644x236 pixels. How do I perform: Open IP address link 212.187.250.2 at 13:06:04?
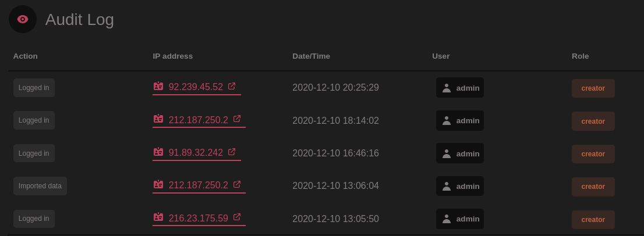click(x=198, y=185)
